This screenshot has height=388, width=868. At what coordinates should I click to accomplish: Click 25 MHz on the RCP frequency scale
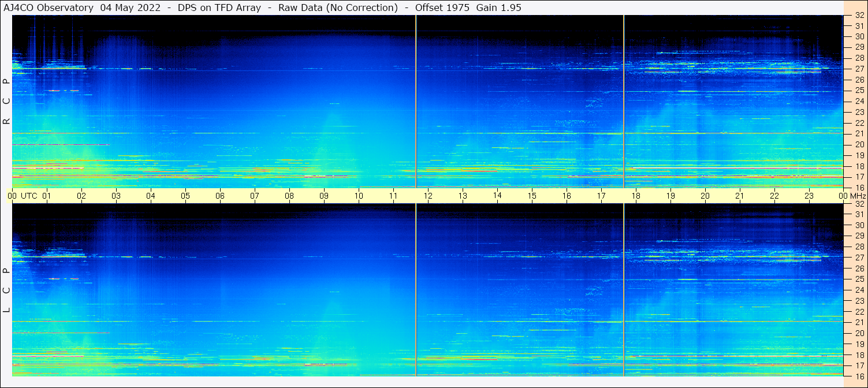859,91
